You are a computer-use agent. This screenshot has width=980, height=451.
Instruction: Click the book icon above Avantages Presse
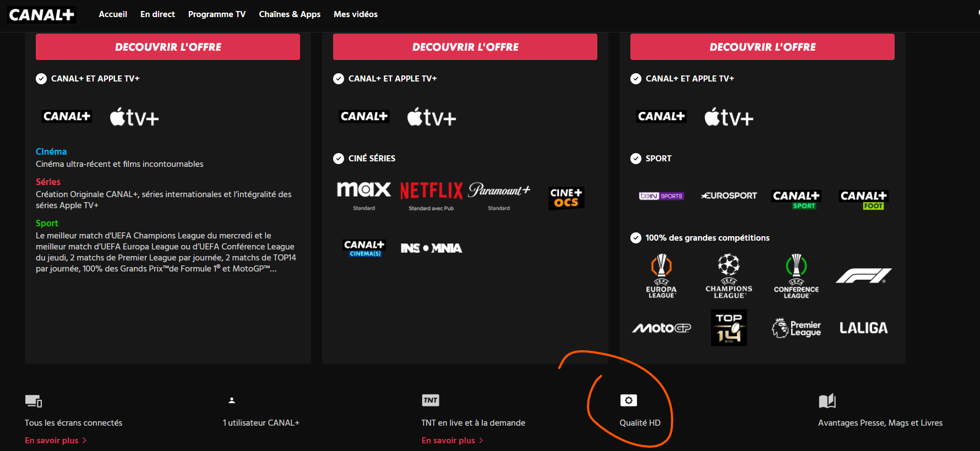click(x=827, y=401)
